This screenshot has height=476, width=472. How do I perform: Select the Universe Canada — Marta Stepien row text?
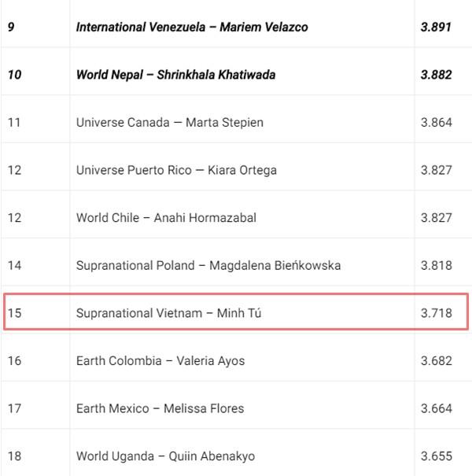[x=169, y=123]
